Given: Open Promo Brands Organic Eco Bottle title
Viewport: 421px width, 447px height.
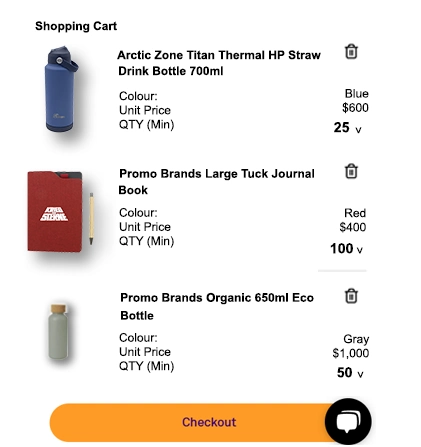Looking at the screenshot, I should (217, 306).
